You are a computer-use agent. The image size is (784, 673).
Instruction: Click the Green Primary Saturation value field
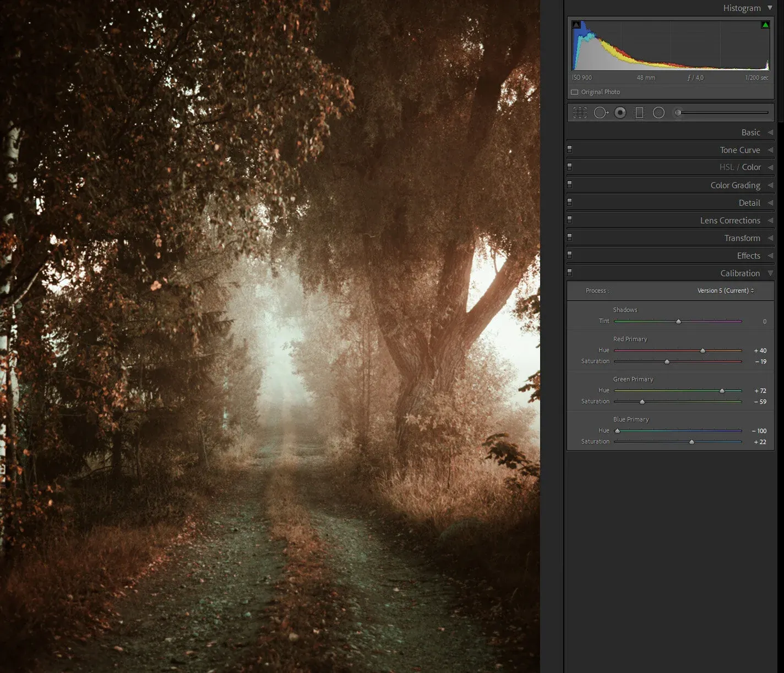760,402
